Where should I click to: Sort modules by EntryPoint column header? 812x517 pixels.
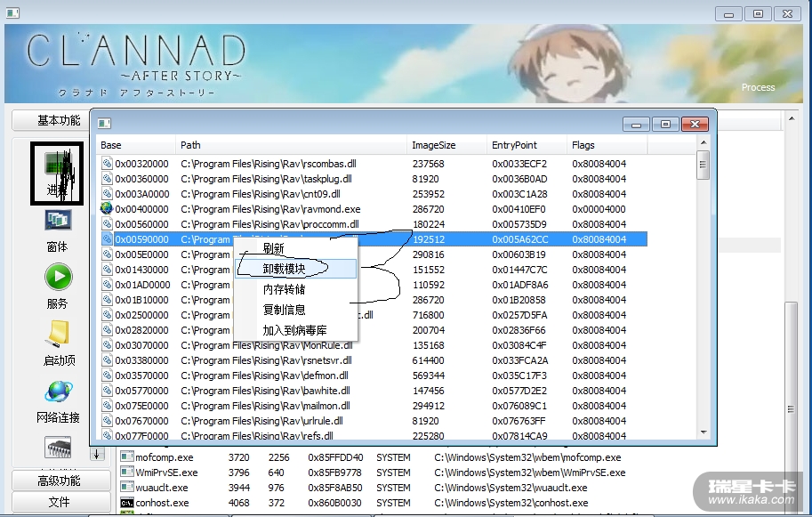(x=527, y=145)
